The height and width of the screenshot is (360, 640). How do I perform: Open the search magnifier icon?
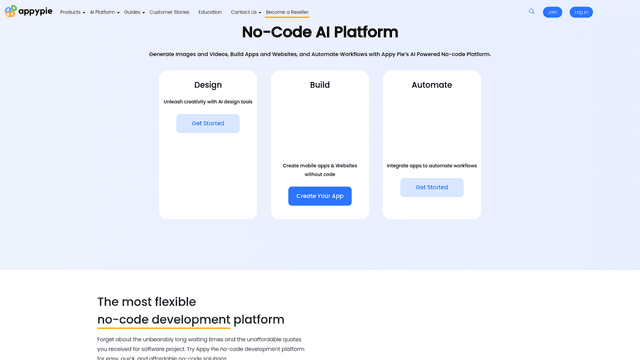point(531,11)
